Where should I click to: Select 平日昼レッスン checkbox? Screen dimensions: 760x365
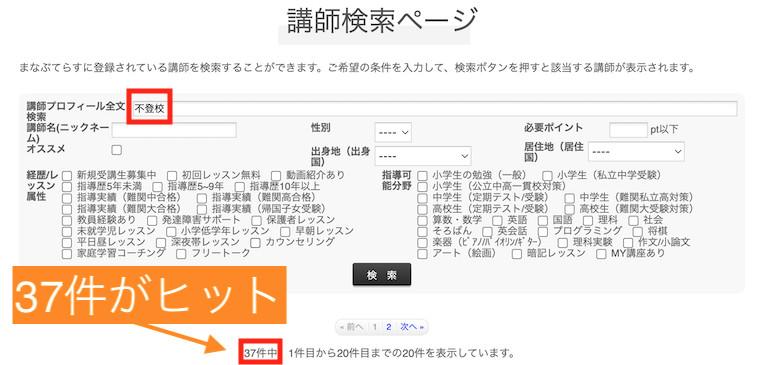(x=67, y=242)
